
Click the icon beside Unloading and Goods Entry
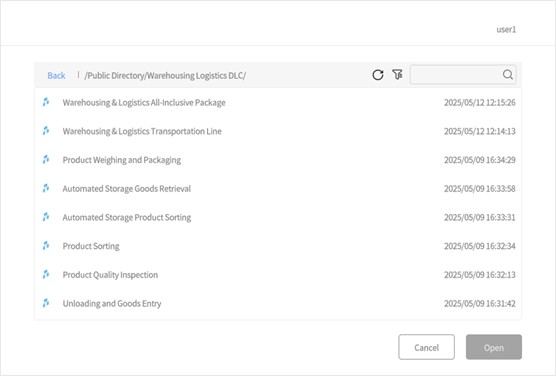46,303
